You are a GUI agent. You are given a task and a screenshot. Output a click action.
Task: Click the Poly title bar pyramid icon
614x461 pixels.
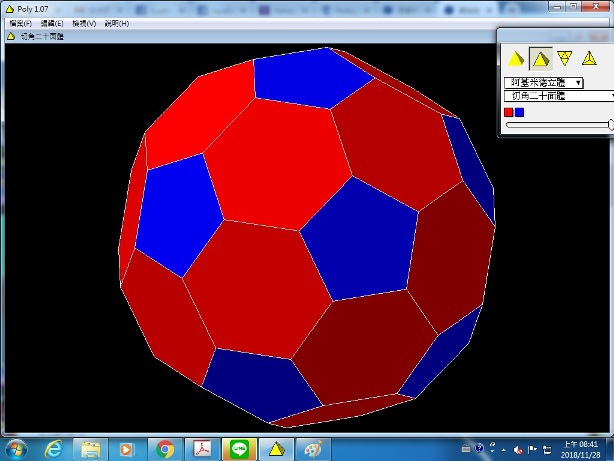(x=9, y=9)
